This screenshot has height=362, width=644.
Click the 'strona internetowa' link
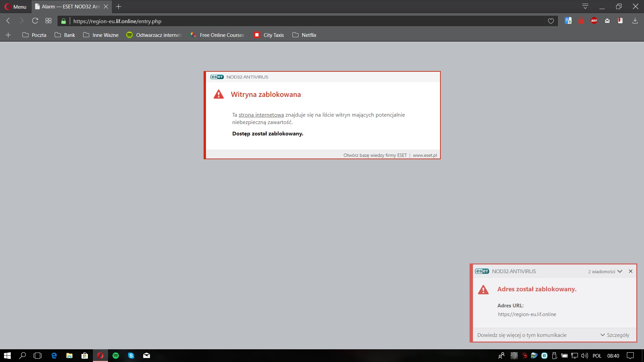(x=261, y=115)
